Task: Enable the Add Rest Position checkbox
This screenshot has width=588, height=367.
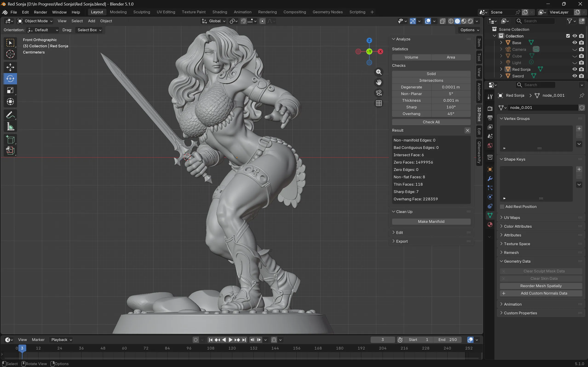Action: tap(502, 207)
